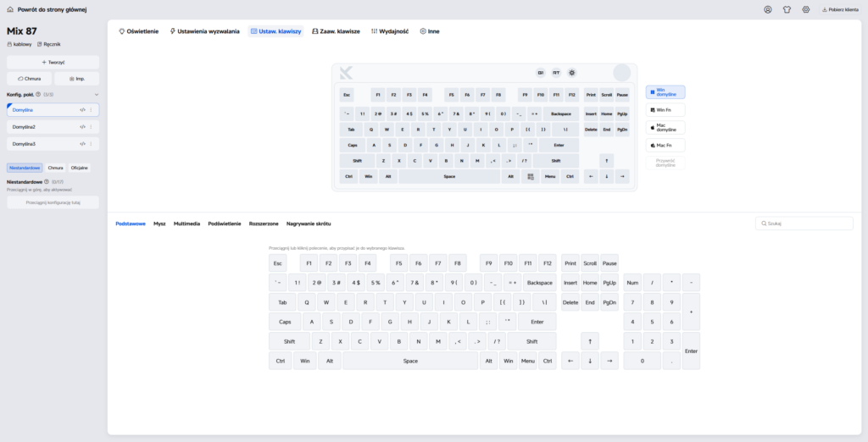The width and height of the screenshot is (868, 442).
Task: Select the Domyślna2 configuration
Action: pyautogui.click(x=53, y=127)
